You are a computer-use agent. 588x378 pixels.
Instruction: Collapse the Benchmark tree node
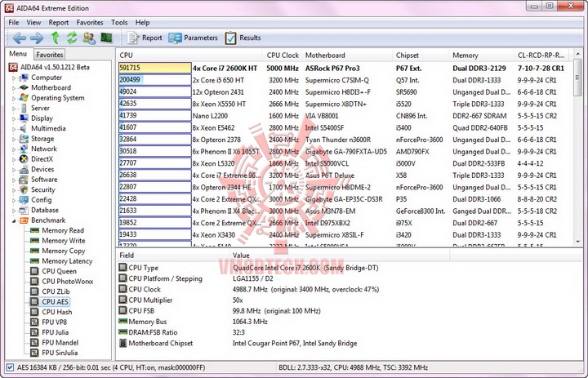pos(14,221)
